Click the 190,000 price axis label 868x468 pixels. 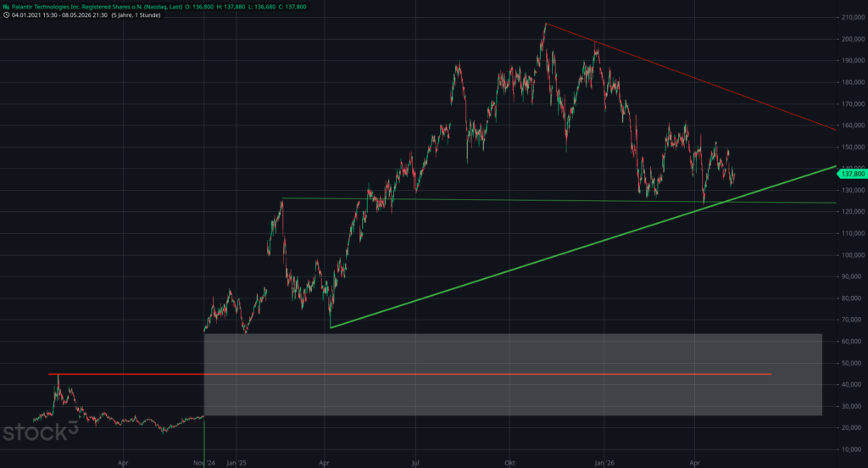(x=853, y=60)
